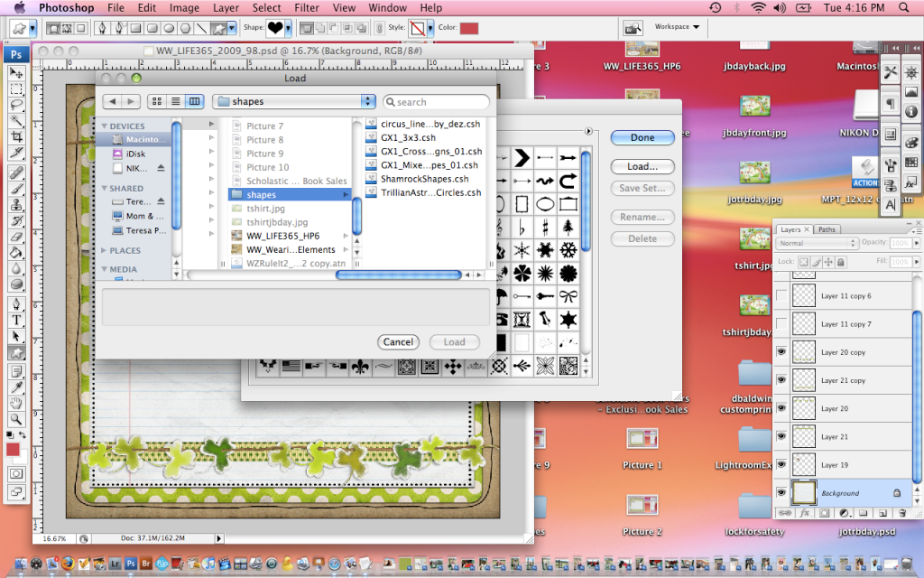Click the red Color swatch in options bar
Screen dimensions: 924x578
[x=469, y=28]
